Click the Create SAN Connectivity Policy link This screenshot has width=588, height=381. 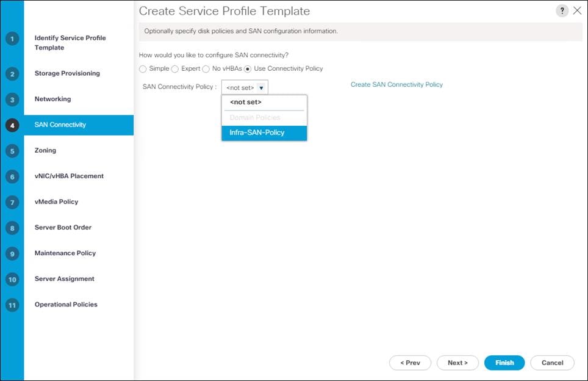coord(396,85)
